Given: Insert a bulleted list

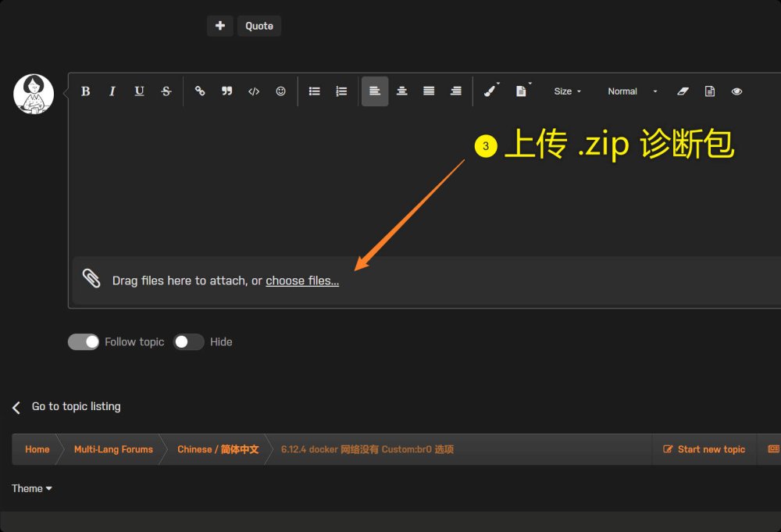Looking at the screenshot, I should (314, 91).
